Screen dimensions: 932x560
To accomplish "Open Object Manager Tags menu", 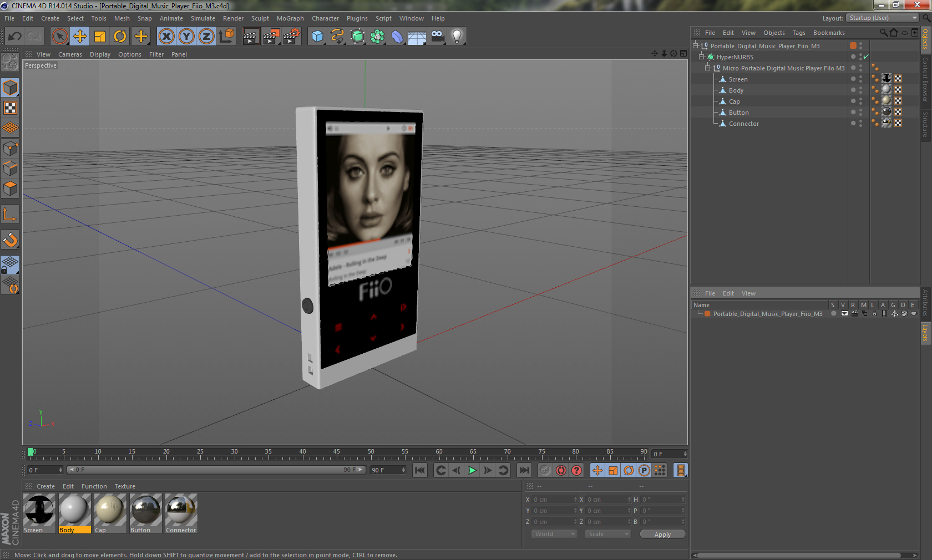I will click(799, 33).
